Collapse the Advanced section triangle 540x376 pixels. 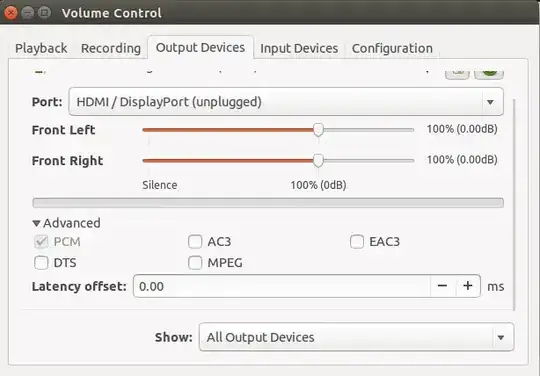tap(36, 223)
